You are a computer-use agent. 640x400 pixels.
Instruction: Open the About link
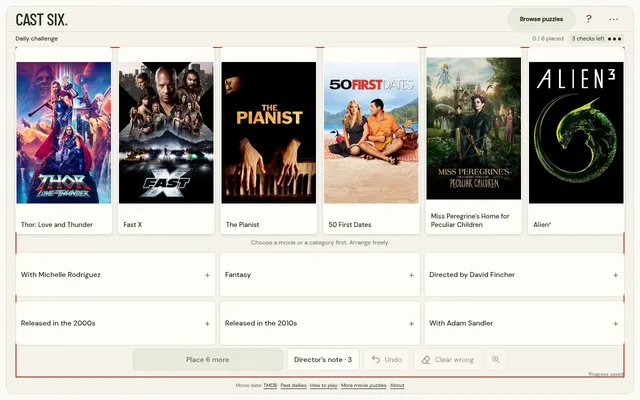point(397,385)
